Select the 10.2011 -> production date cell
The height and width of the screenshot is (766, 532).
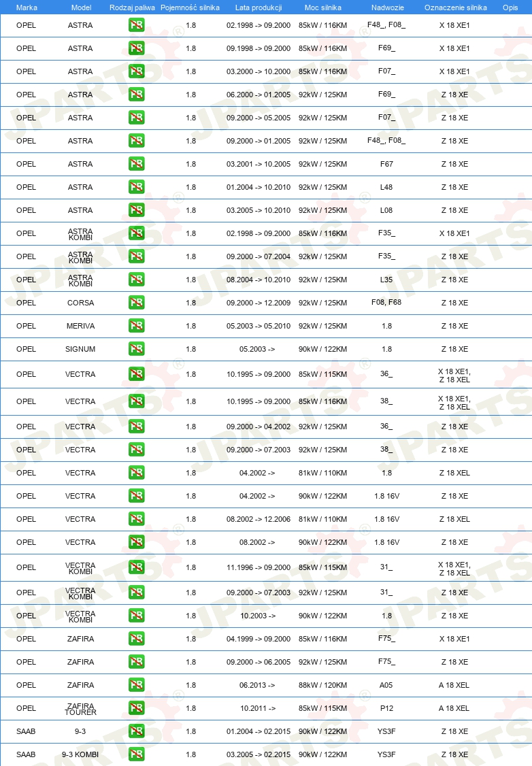pos(257,708)
